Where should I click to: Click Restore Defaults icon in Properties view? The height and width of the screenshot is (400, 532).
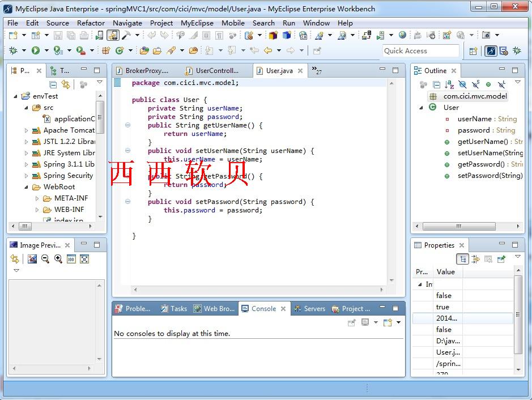(x=488, y=259)
